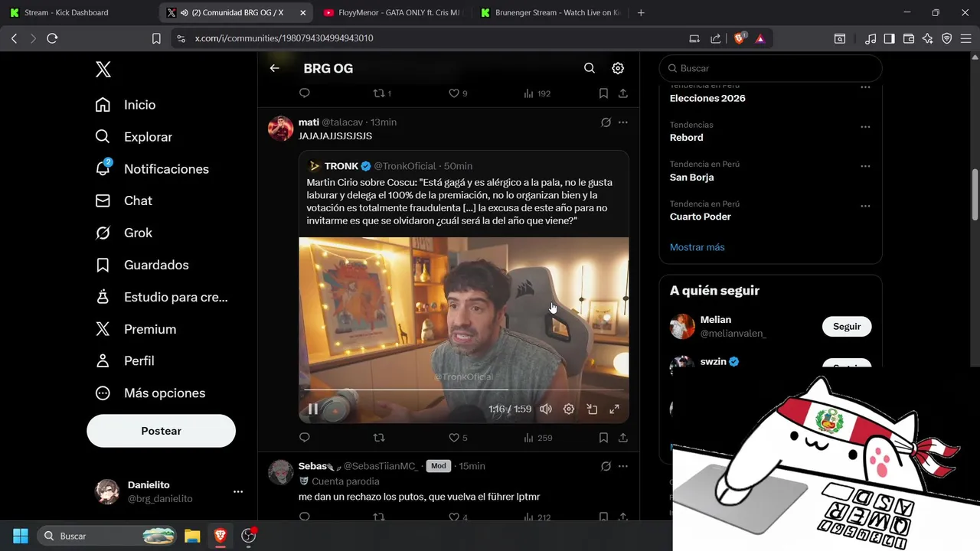Click Grok icon on Sebas's post
Viewport: 980px width, 551px height.
point(606,466)
